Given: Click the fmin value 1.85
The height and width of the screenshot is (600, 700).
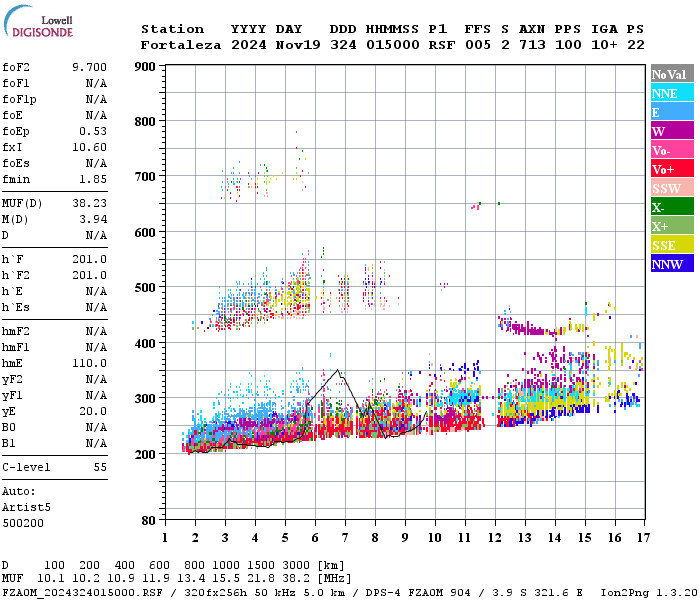Looking at the screenshot, I should (x=93, y=179).
